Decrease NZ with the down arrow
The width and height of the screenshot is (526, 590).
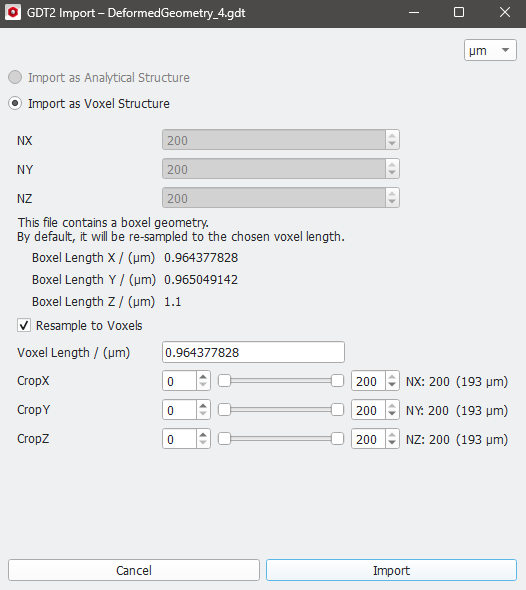(x=392, y=202)
